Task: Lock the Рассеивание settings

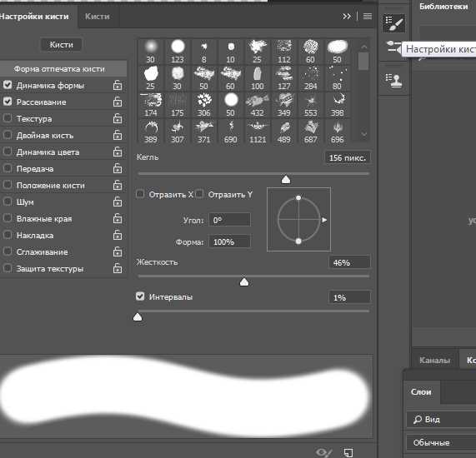Action: [118, 102]
